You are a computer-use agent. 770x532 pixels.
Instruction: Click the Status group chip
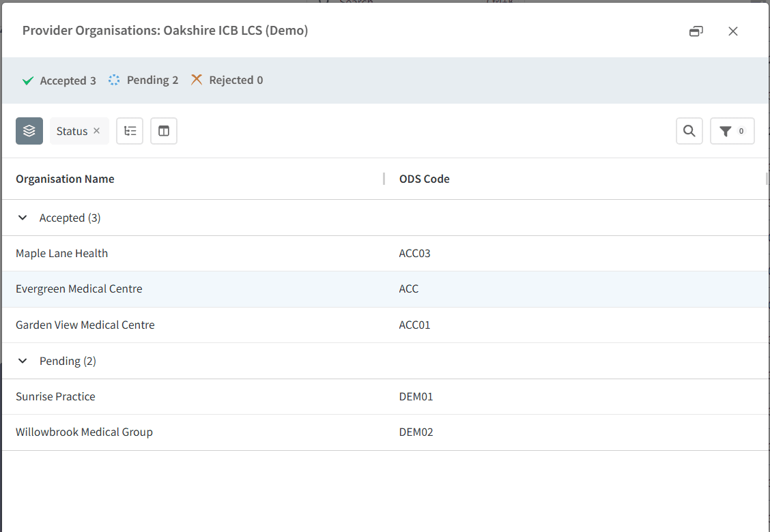[79, 131]
